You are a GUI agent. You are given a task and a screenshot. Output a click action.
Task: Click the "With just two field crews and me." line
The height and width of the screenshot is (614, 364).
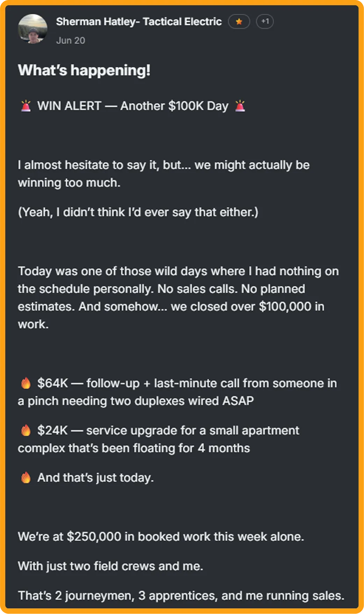coord(110,566)
